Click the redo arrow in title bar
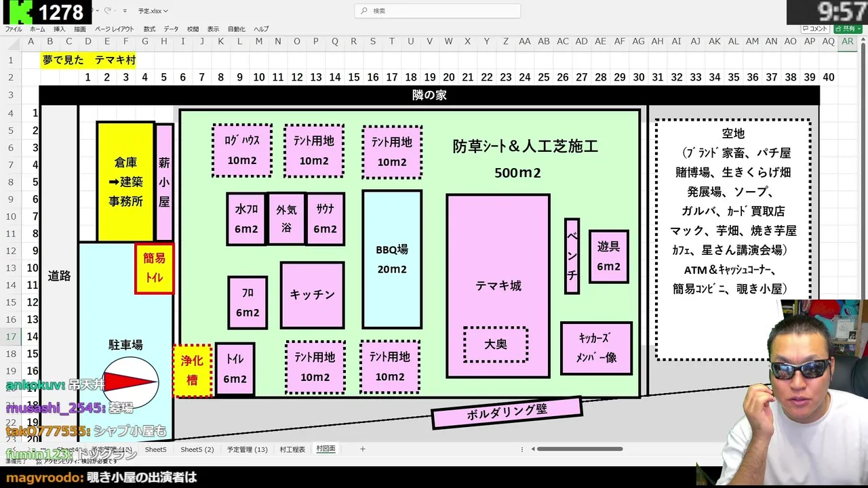Screen dimensions: 868x488 point(108,11)
